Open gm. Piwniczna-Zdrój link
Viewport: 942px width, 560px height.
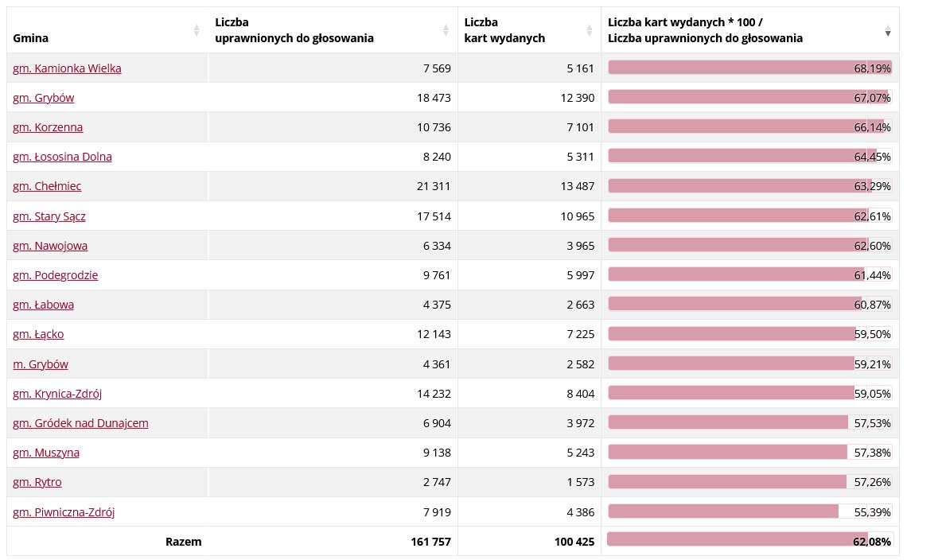click(x=64, y=512)
